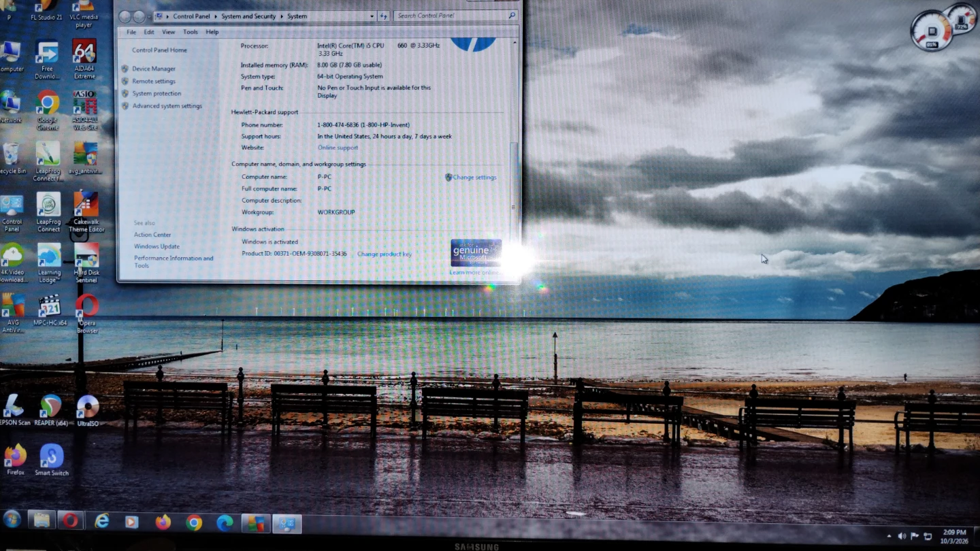Open the HP Online support link

tap(338, 148)
